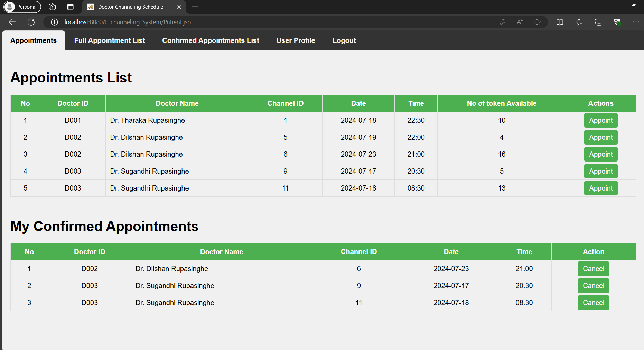This screenshot has width=644, height=350.
Task: Click the browser back arrow
Action: (x=12, y=22)
